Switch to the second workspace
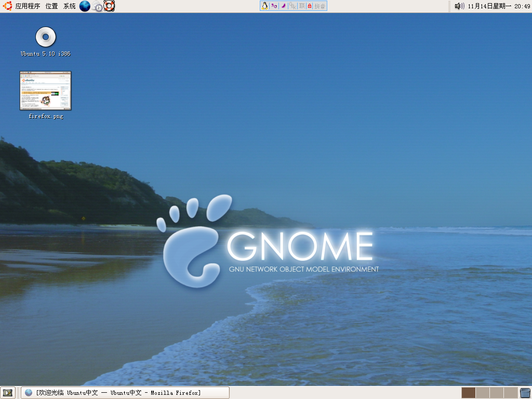Screen dimensions: 532x399 tap(482, 393)
